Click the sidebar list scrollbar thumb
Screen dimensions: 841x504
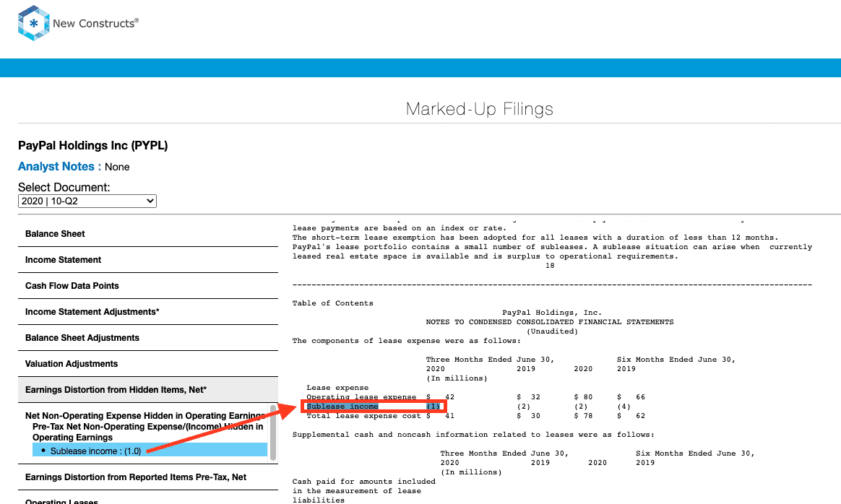coord(273,433)
